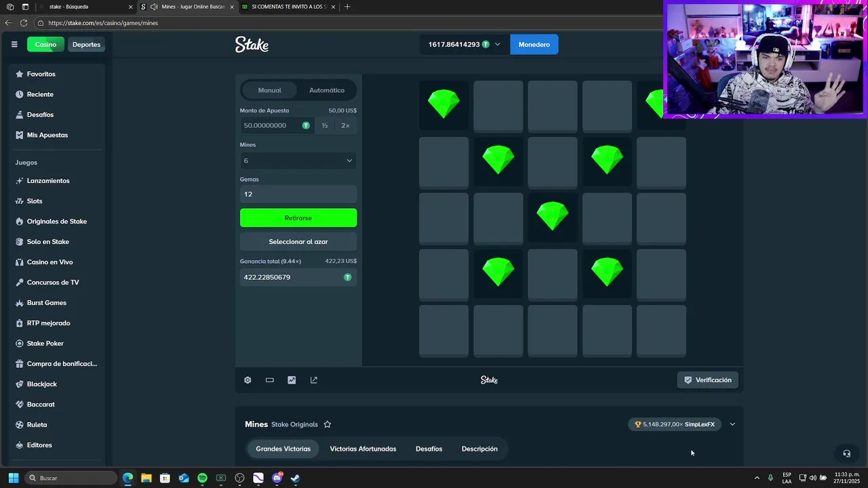Expand the balance currency dropdown arrow
The image size is (868, 488).
tap(498, 45)
